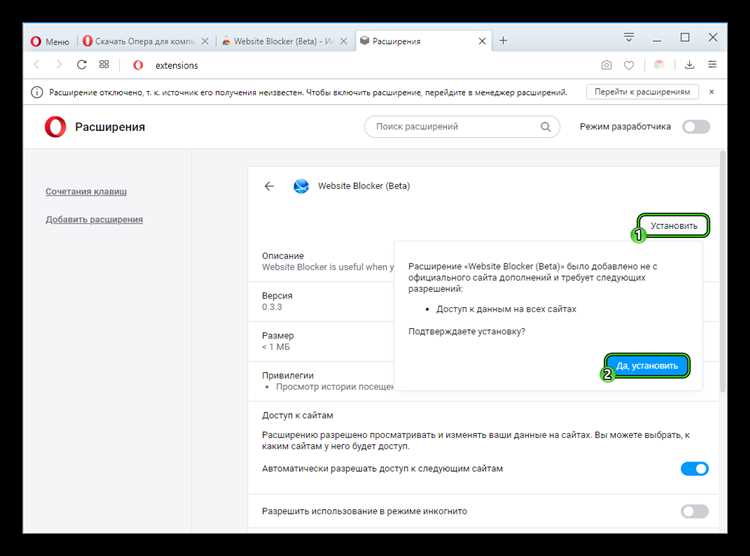
Task: Open Добавить расширения link
Action: pos(94,219)
